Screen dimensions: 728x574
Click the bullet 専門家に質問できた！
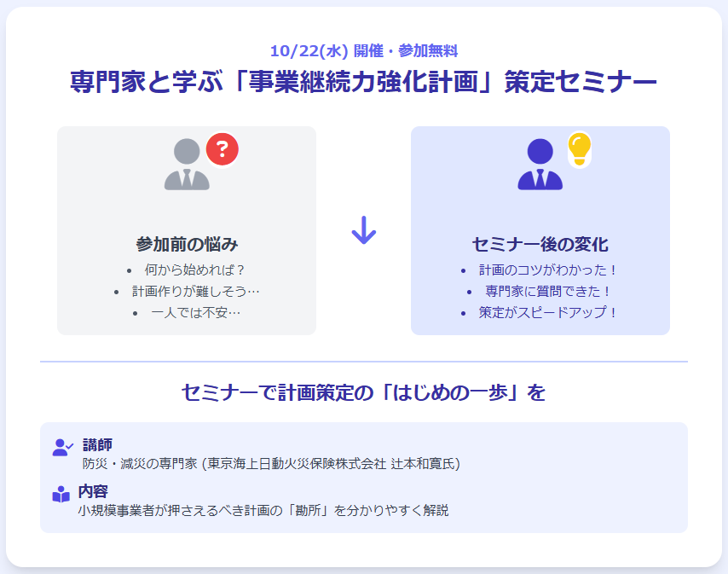click(547, 291)
